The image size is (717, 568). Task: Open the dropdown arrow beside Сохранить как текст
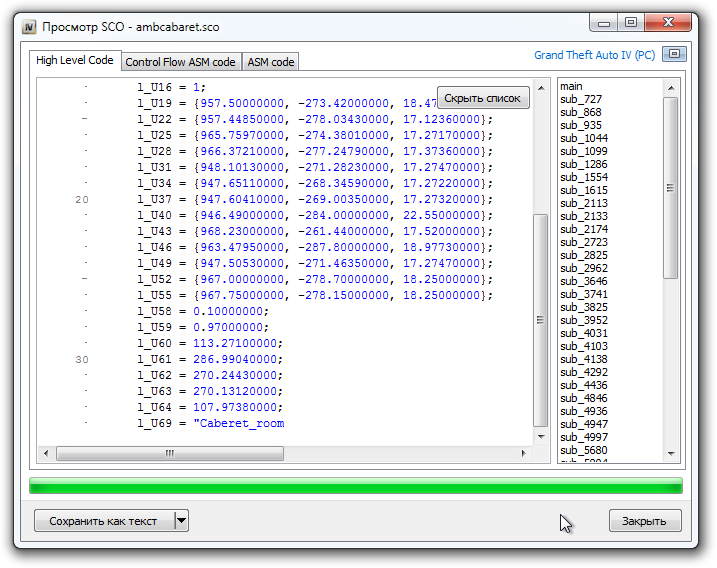pyautogui.click(x=181, y=520)
